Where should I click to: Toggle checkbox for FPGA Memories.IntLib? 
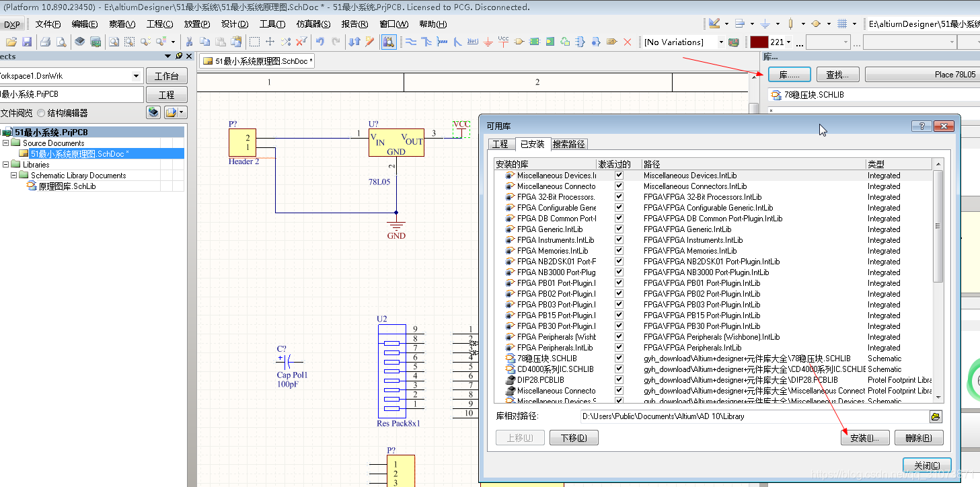(619, 251)
